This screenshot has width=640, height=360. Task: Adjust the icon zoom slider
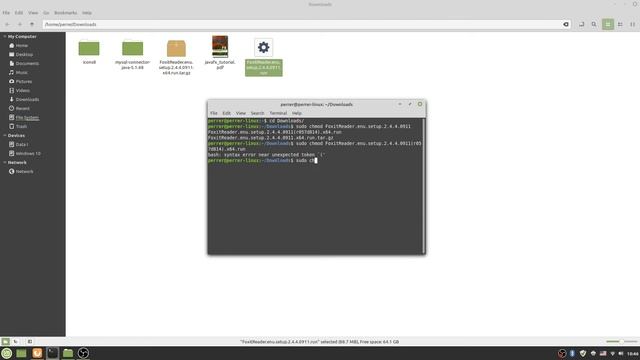pos(621,341)
